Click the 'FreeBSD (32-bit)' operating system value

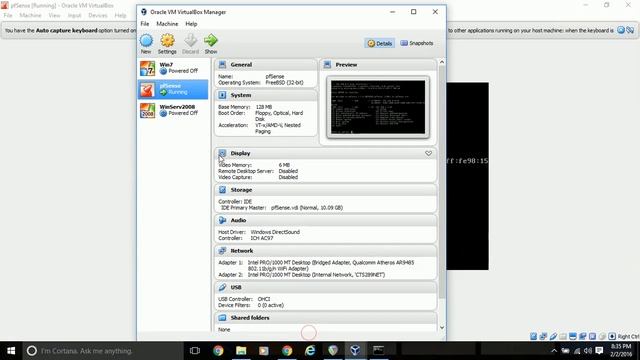[284, 82]
